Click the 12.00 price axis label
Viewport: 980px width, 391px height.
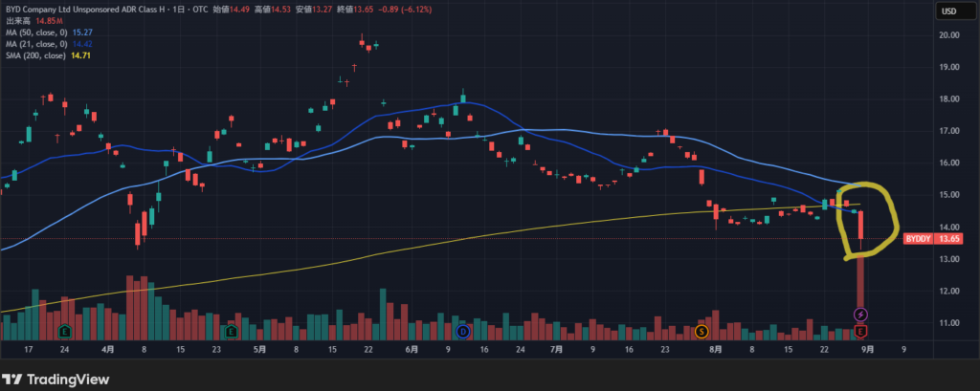pyautogui.click(x=950, y=291)
